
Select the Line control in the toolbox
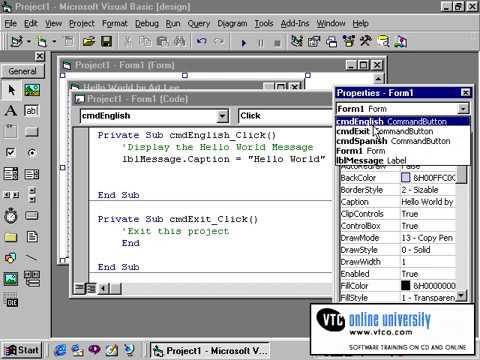click(32, 258)
